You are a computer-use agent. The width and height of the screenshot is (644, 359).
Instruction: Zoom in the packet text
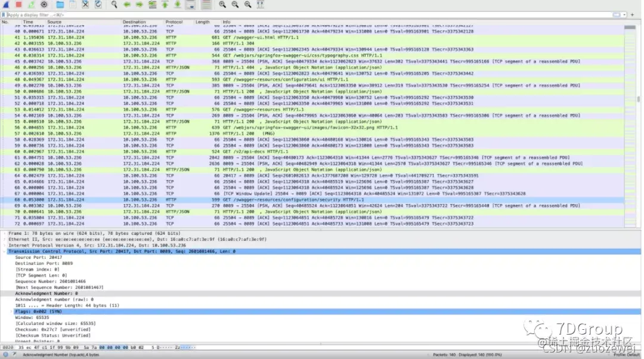[222, 5]
